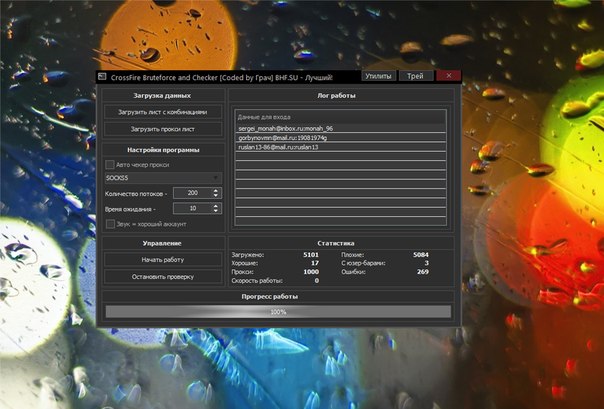This screenshot has height=409, width=604.
Task: Click the С юзер-барами value 3
Action: tap(426, 263)
